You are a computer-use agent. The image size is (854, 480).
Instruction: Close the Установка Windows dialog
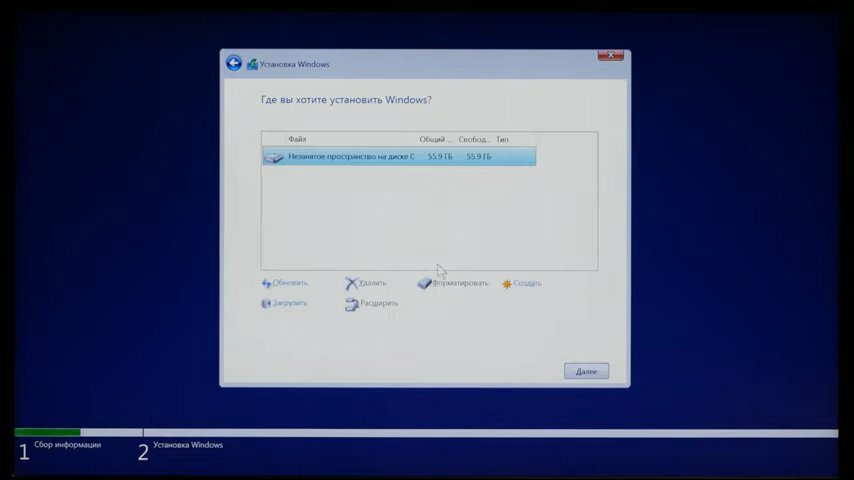point(611,55)
